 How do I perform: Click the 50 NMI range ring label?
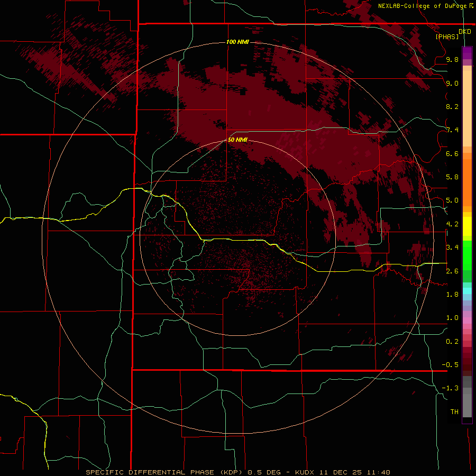click(237, 140)
